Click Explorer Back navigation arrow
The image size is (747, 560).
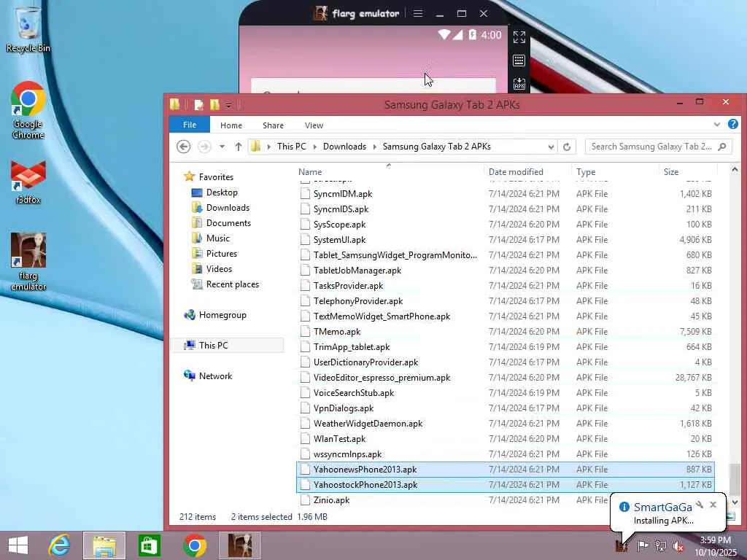(x=183, y=147)
